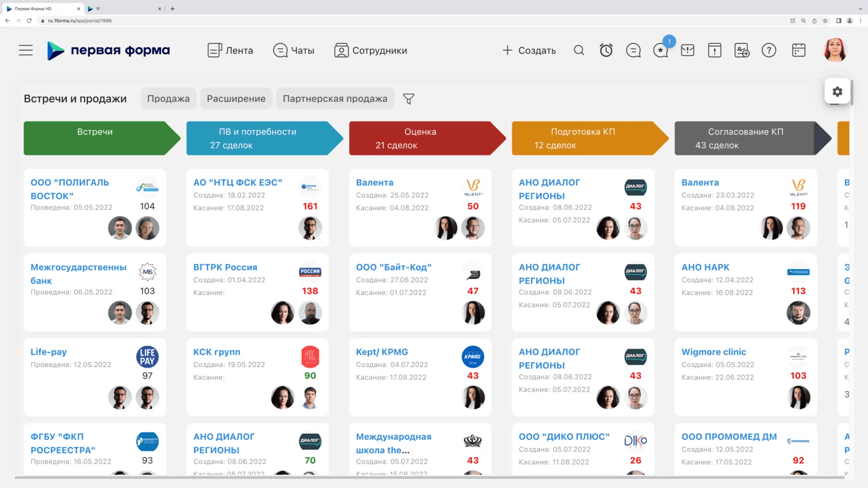Open favorites star icon with badge

[660, 50]
